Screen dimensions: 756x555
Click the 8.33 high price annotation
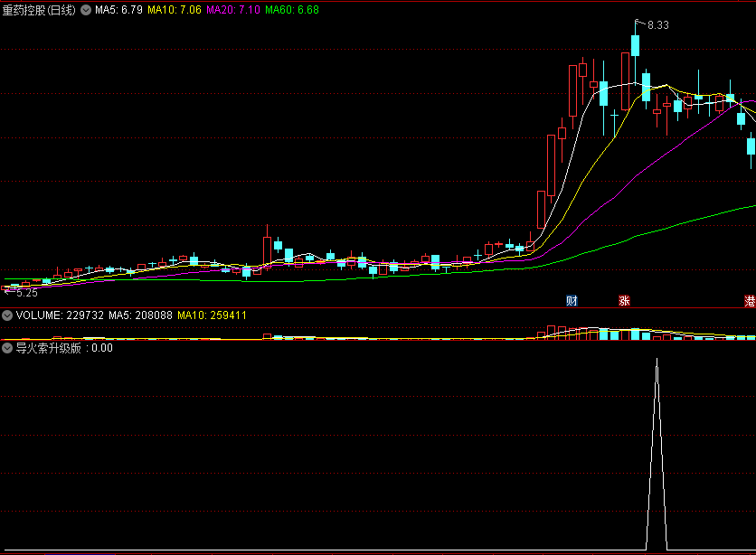(657, 25)
